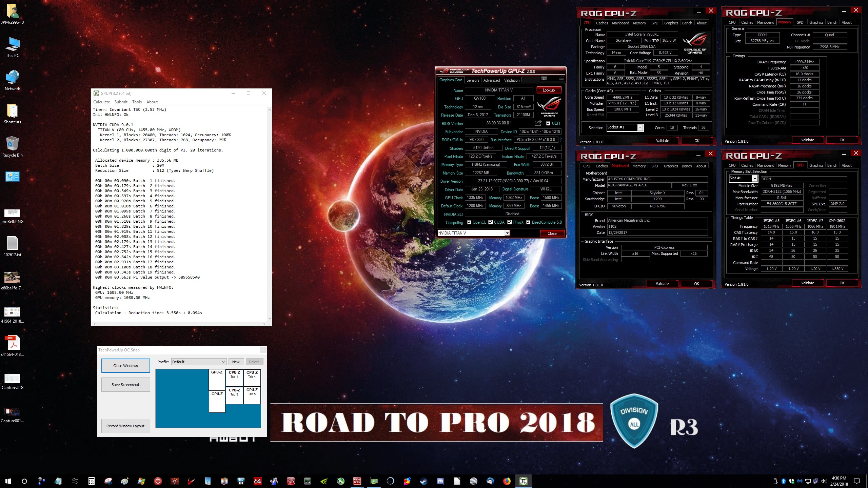Viewport: 868px width, 488px height.
Task: Toggle the UEFI checkbox in GPU-Z
Action: pos(548,123)
